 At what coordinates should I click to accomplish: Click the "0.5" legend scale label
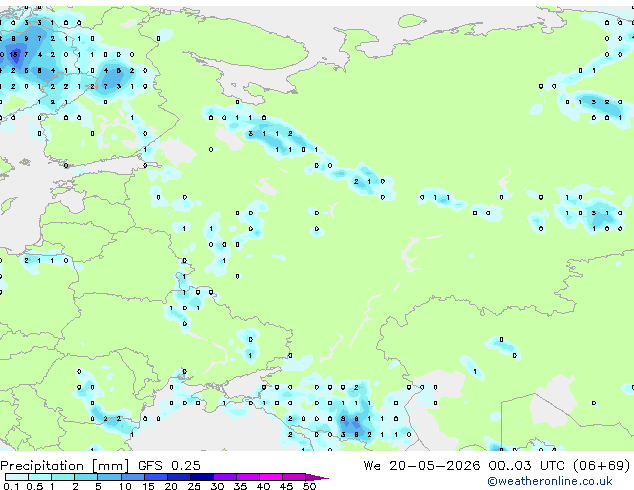(34, 486)
